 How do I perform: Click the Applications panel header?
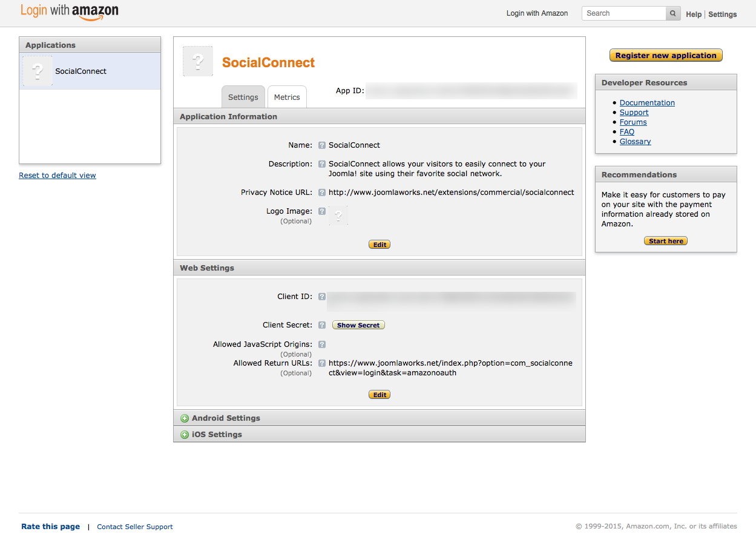tap(90, 45)
